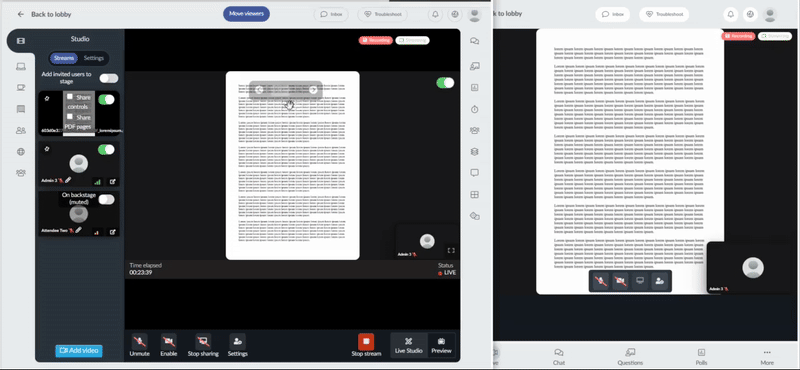The height and width of the screenshot is (370, 800).
Task: Open More menu in viewer window
Action: coord(767,357)
